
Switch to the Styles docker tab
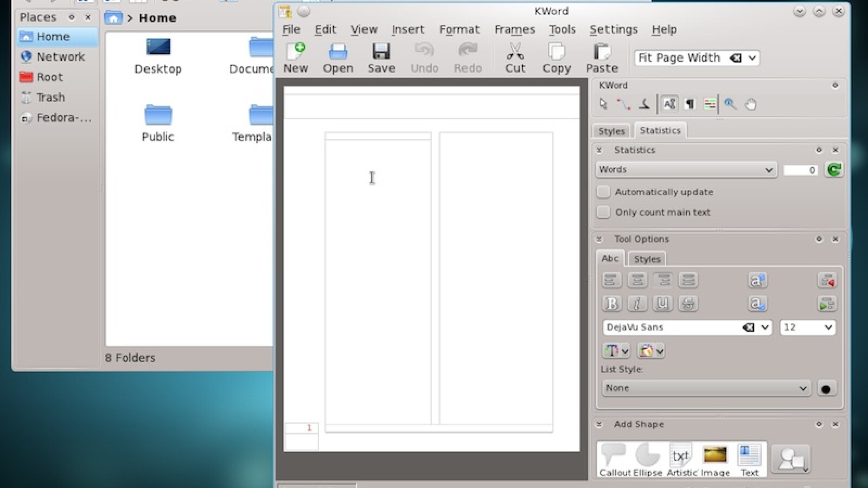coord(611,131)
